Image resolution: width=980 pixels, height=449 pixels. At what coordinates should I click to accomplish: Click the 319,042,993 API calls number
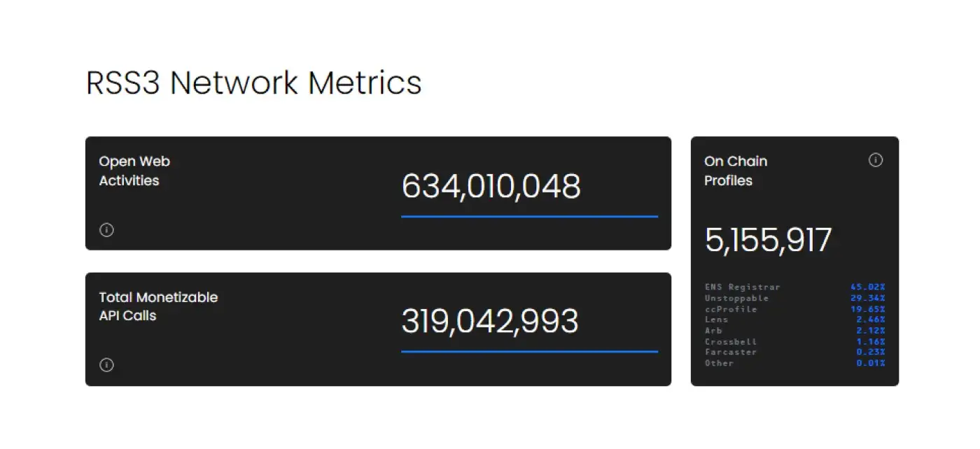[490, 321]
